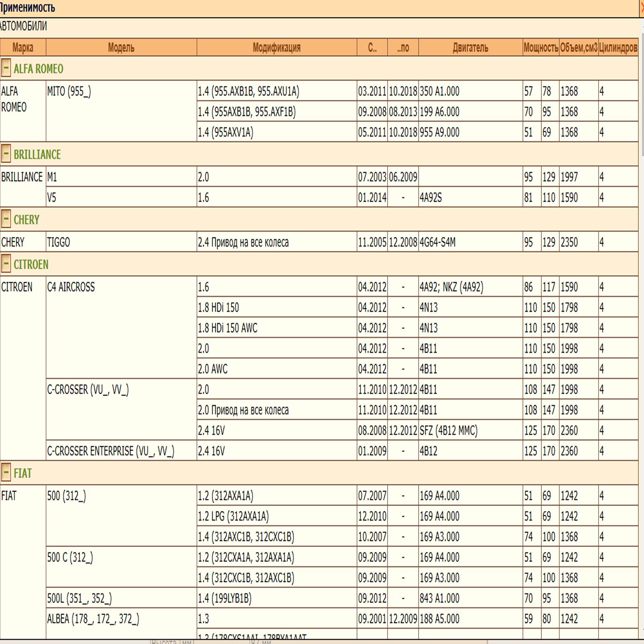The height and width of the screenshot is (644, 644).
Task: Click the SFZ (4B12 MMC) engine cell
Action: click(448, 431)
